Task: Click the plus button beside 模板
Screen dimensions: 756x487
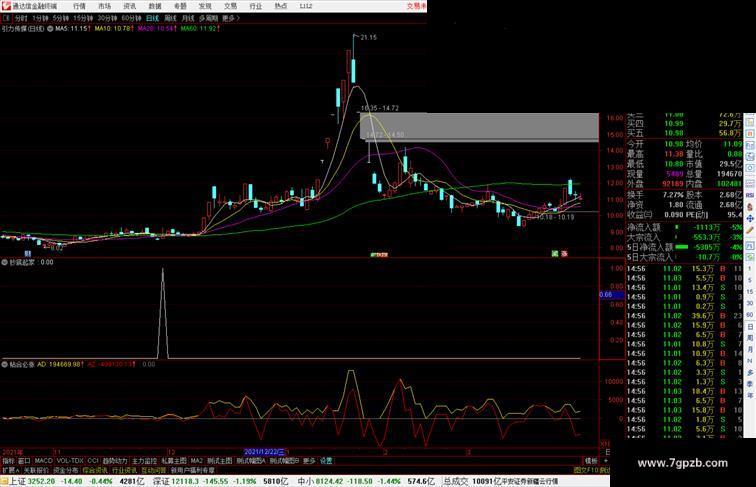Action: 606,461
